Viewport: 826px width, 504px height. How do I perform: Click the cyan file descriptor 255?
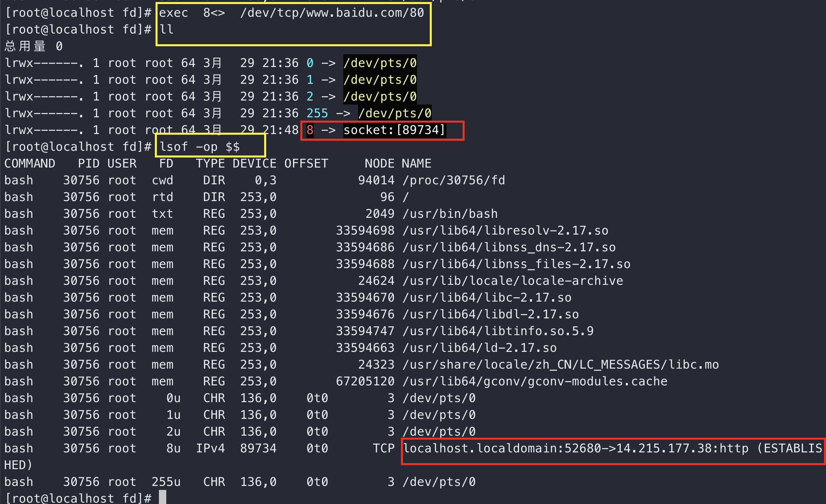[317, 113]
